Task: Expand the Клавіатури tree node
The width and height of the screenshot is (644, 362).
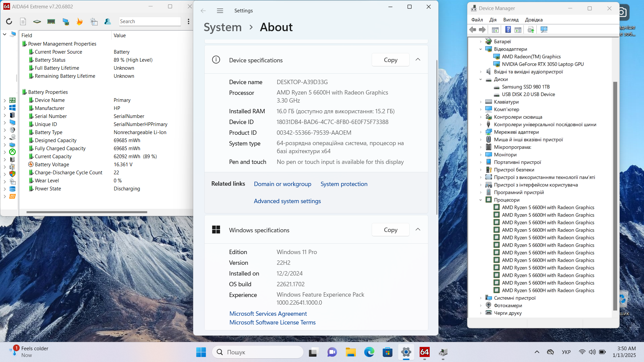Action: click(481, 102)
